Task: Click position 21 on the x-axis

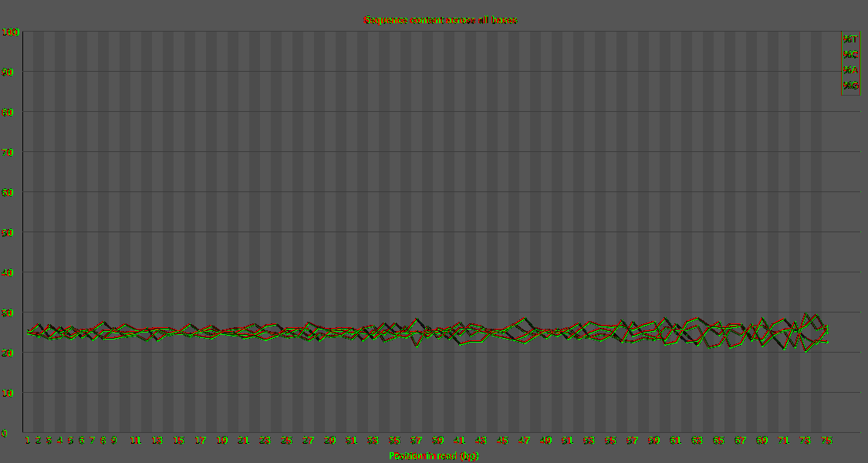Action: pyautogui.click(x=244, y=441)
